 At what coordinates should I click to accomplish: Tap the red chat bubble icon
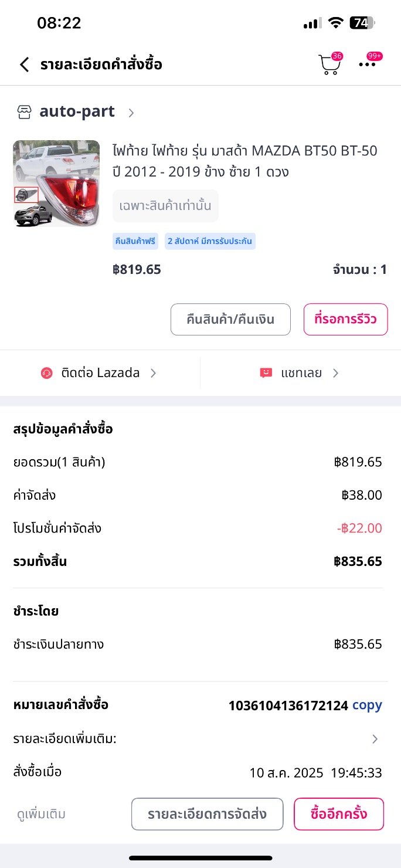(x=266, y=373)
